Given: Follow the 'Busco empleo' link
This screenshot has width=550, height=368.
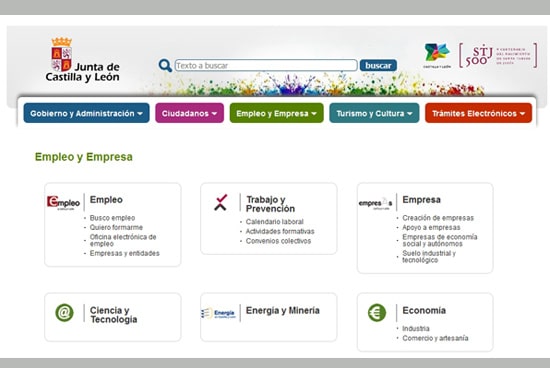Looking at the screenshot, I should coord(112,218).
